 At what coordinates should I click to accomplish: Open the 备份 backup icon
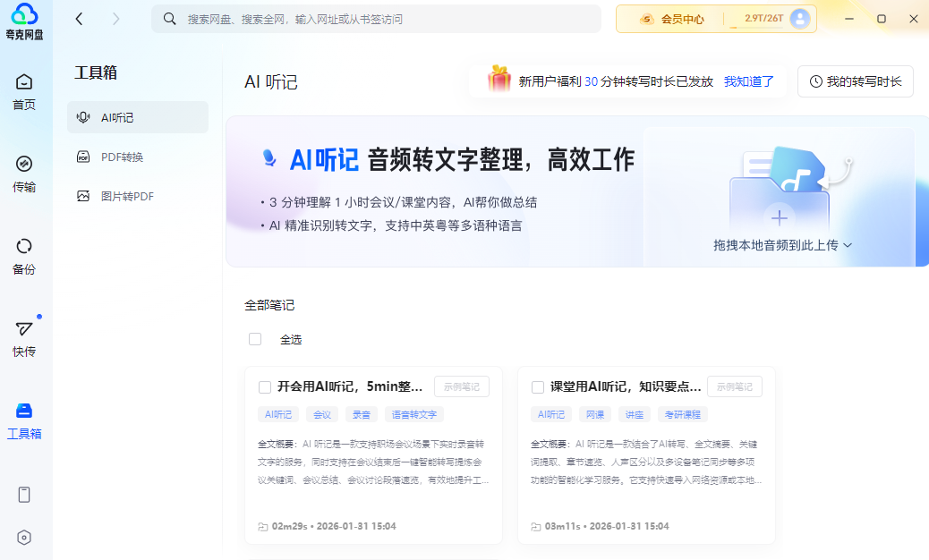(24, 256)
